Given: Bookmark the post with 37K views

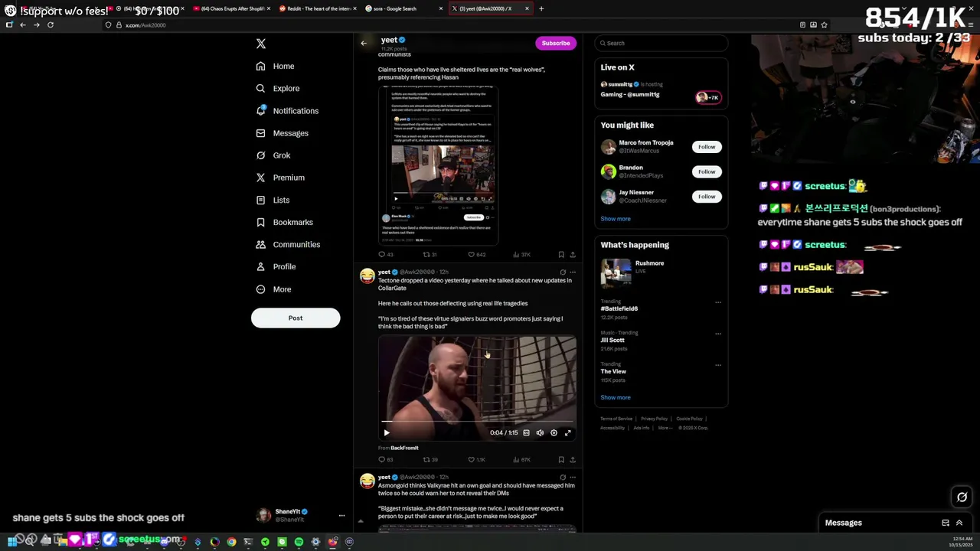Looking at the screenshot, I should pyautogui.click(x=561, y=255).
